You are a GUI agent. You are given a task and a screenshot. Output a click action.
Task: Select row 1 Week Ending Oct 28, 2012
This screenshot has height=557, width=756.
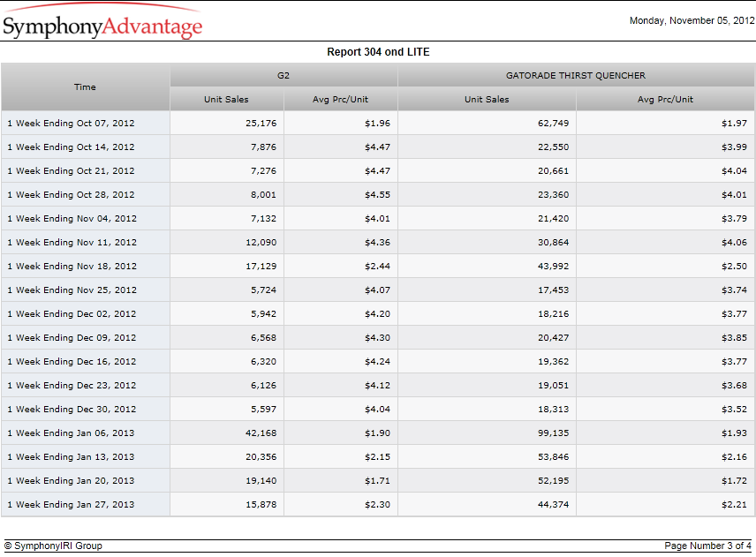tap(378, 195)
